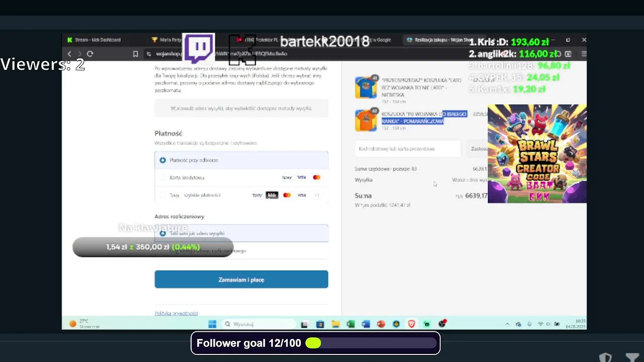
Task: Click in the Kod rabatowy input field
Action: click(x=408, y=149)
